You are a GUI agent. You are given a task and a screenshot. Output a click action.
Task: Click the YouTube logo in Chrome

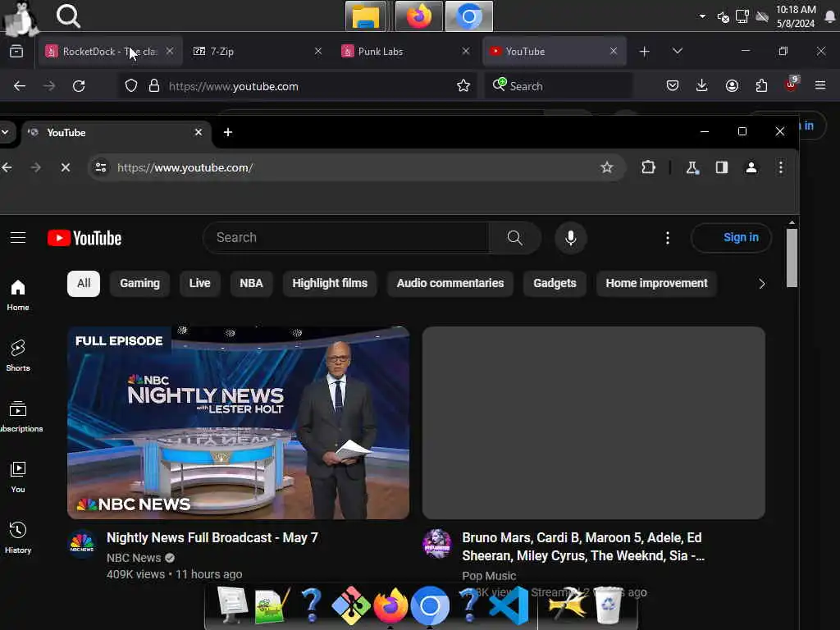tap(84, 238)
